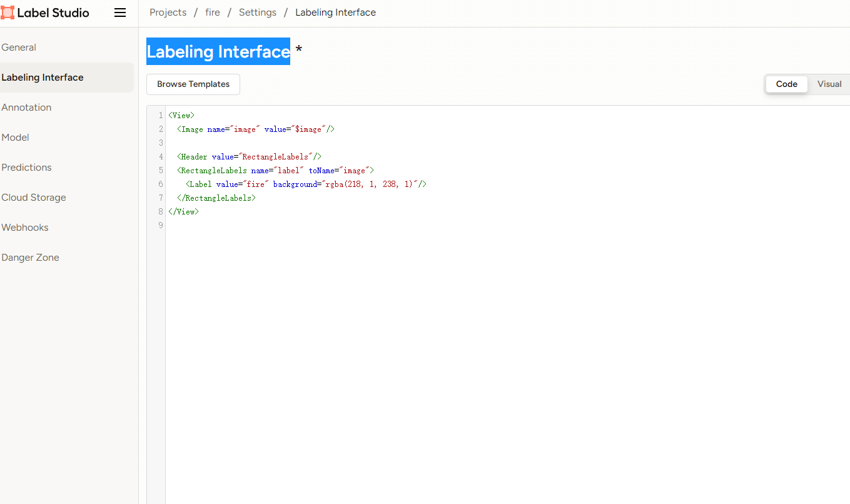Open Predictions settings page
This screenshot has height=504, width=850.
tap(26, 168)
